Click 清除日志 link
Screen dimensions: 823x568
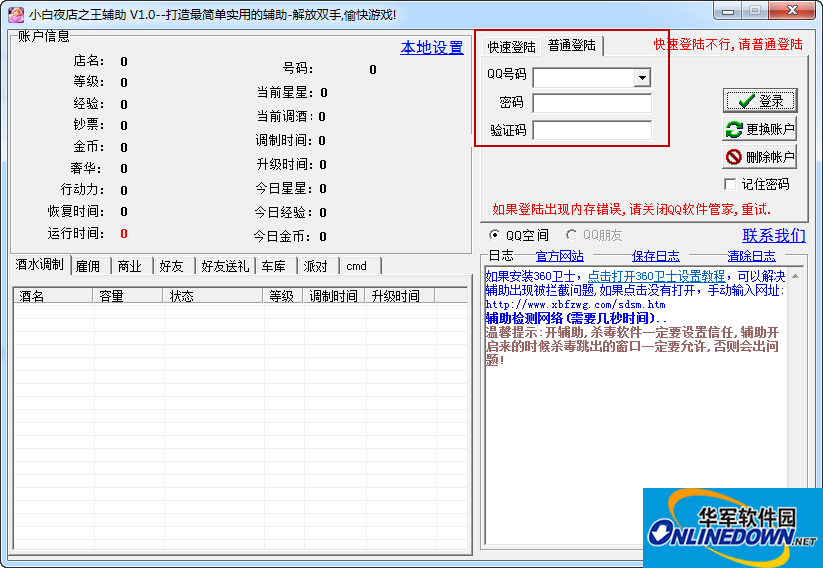click(751, 256)
